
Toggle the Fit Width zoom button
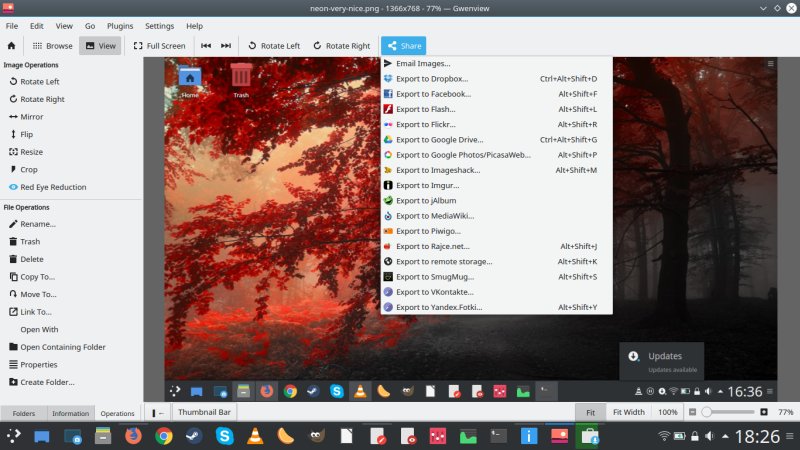click(629, 412)
